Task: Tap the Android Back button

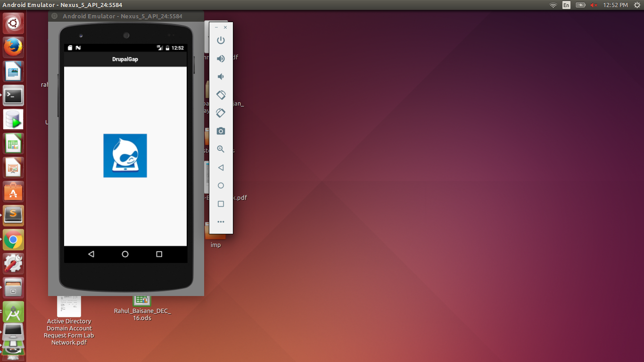Action: (91, 254)
